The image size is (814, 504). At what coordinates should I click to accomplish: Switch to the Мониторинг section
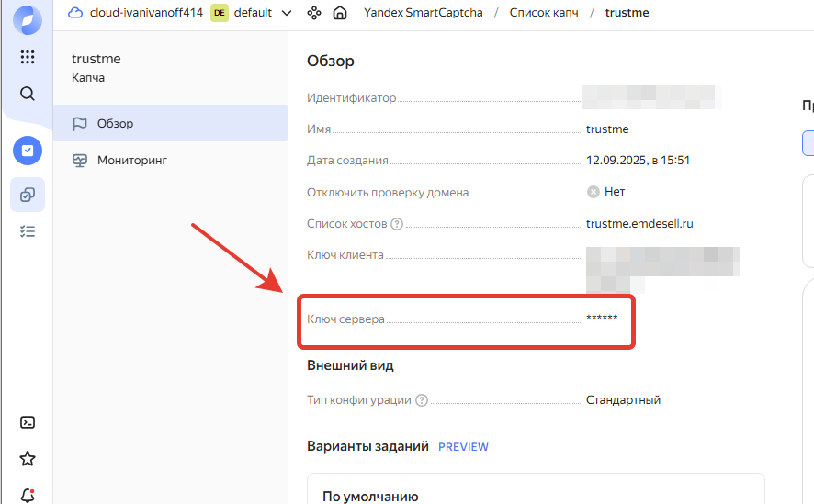pos(131,160)
